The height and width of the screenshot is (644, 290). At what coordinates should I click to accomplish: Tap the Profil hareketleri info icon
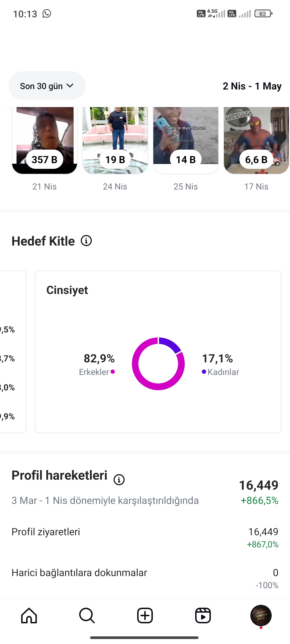[119, 479]
